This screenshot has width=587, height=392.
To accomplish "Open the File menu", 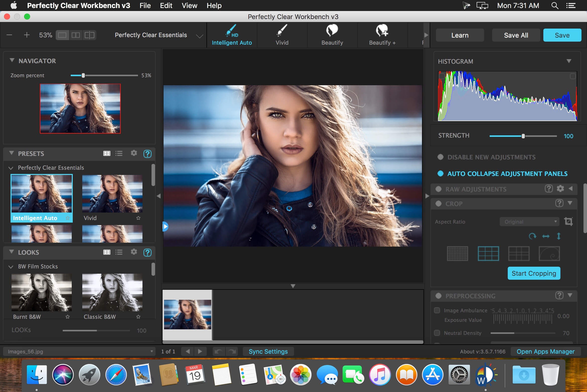I will tap(144, 5).
